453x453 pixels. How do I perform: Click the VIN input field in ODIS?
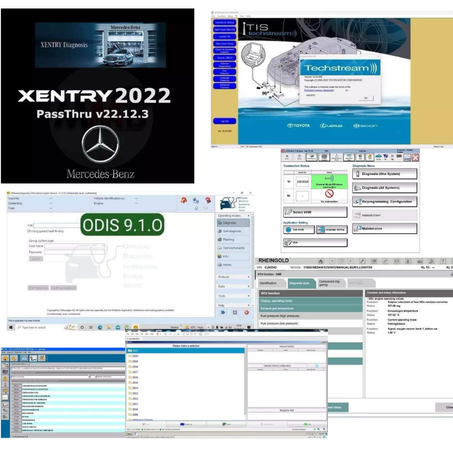(x=57, y=225)
